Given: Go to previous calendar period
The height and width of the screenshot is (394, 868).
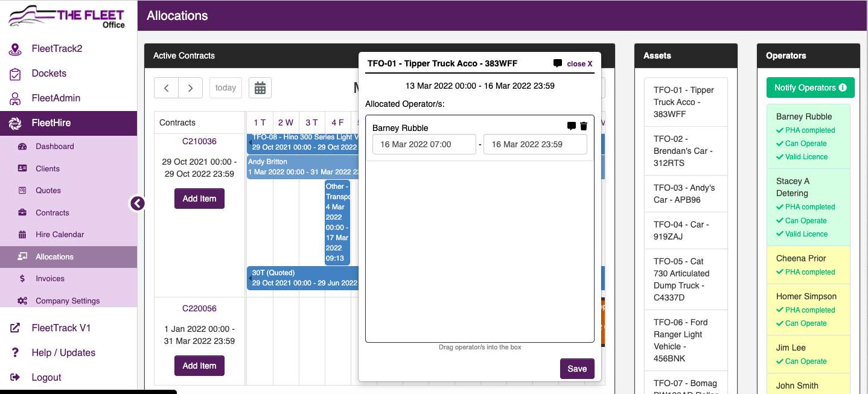Looking at the screenshot, I should coord(166,88).
